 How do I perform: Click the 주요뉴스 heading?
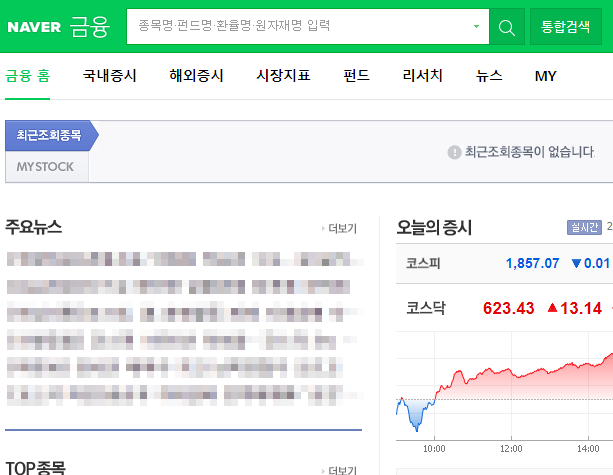(34, 227)
